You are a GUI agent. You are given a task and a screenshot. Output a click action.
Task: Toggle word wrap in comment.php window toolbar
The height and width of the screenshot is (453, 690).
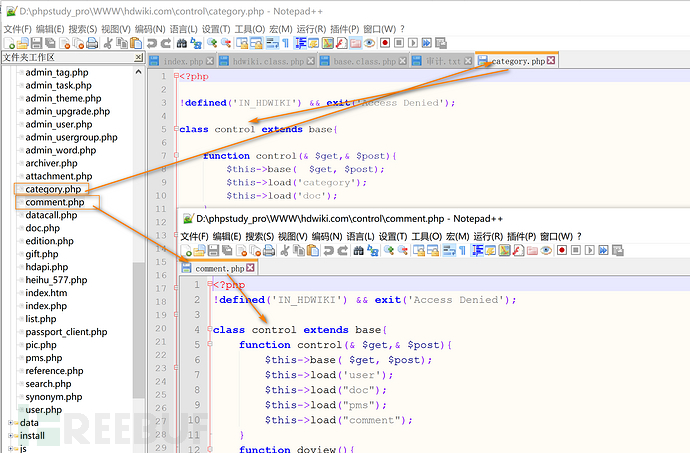[x=449, y=251]
